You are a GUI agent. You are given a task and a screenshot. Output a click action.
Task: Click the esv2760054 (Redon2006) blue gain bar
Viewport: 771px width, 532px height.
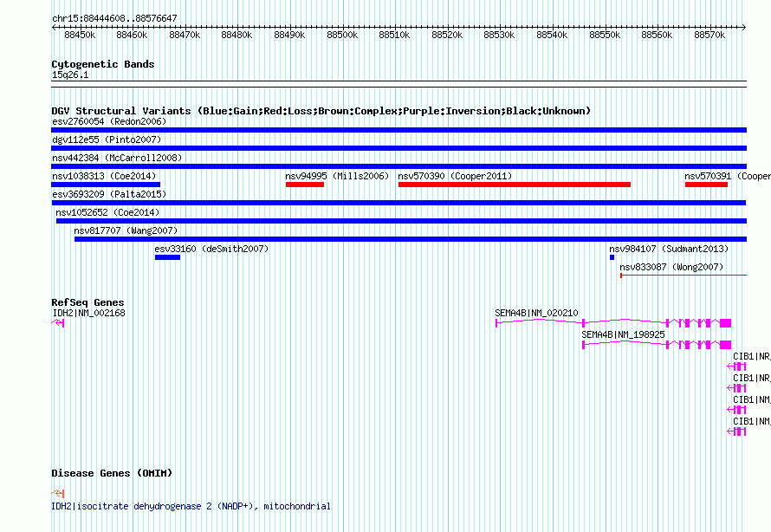(x=398, y=130)
